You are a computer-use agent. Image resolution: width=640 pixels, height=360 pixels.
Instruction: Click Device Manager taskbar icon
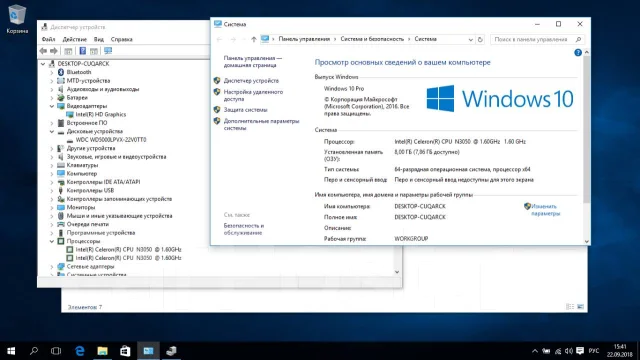(x=171, y=351)
